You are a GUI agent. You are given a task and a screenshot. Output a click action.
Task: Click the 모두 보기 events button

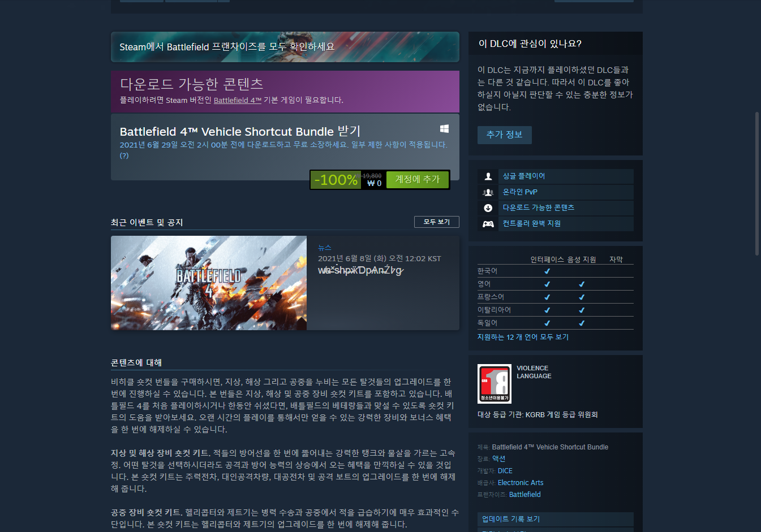coord(437,222)
